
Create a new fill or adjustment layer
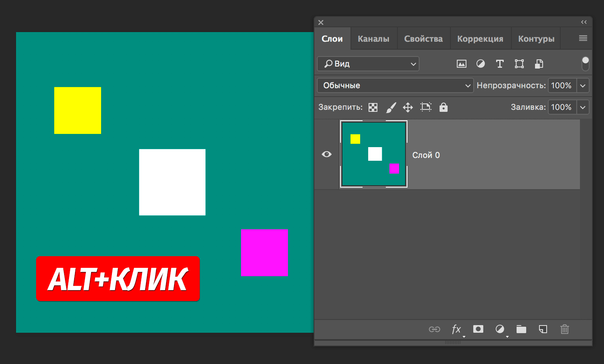500,329
